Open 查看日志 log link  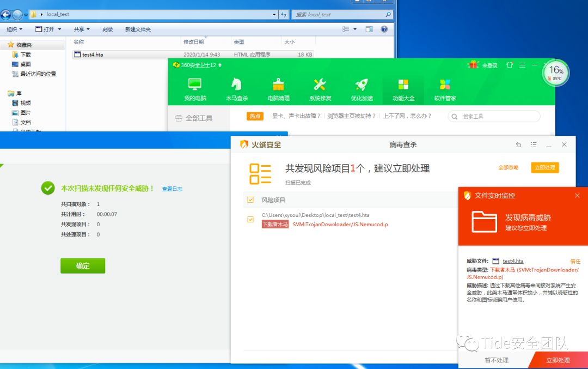(x=172, y=189)
